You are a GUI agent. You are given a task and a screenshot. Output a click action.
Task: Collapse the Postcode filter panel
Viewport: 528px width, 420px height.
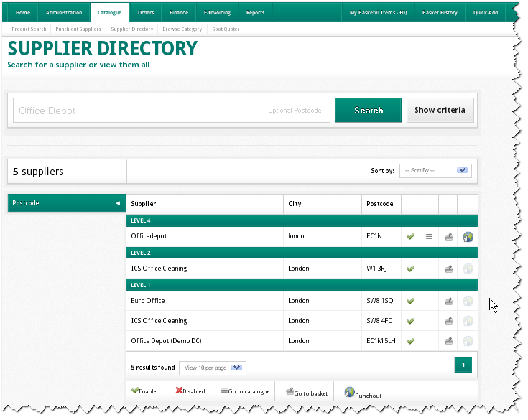(118, 204)
